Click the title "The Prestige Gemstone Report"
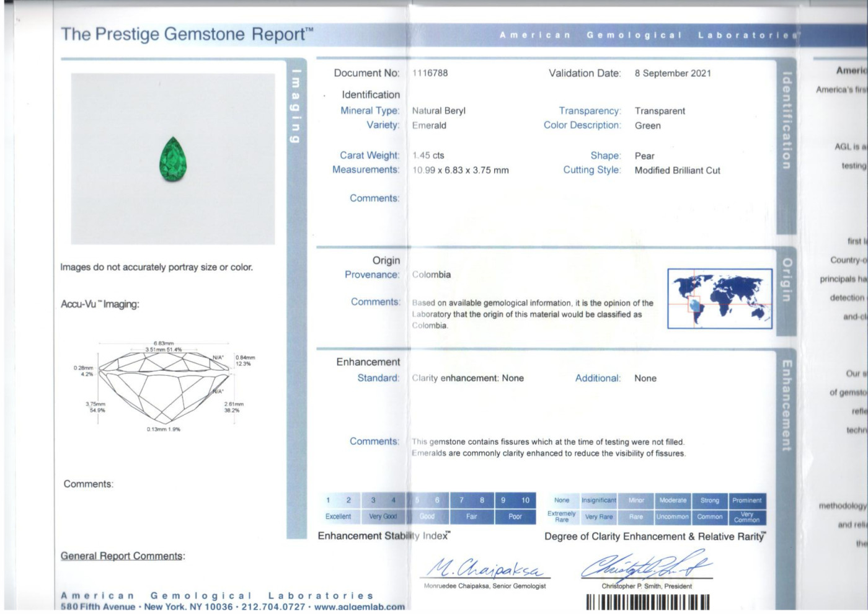The width and height of the screenshot is (868, 614). pyautogui.click(x=187, y=34)
